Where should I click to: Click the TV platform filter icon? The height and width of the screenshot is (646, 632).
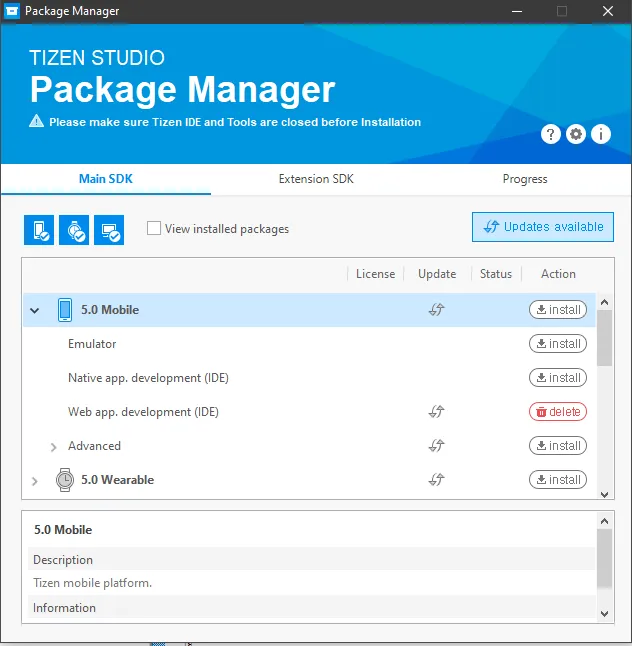(109, 229)
